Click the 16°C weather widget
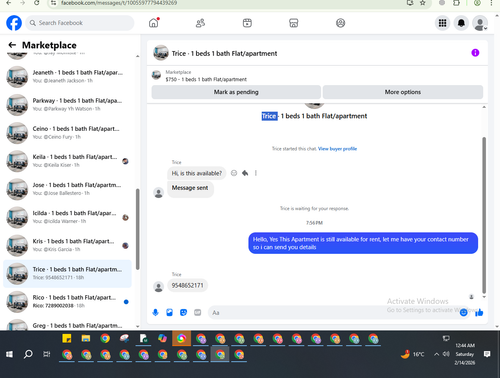 coord(413,354)
